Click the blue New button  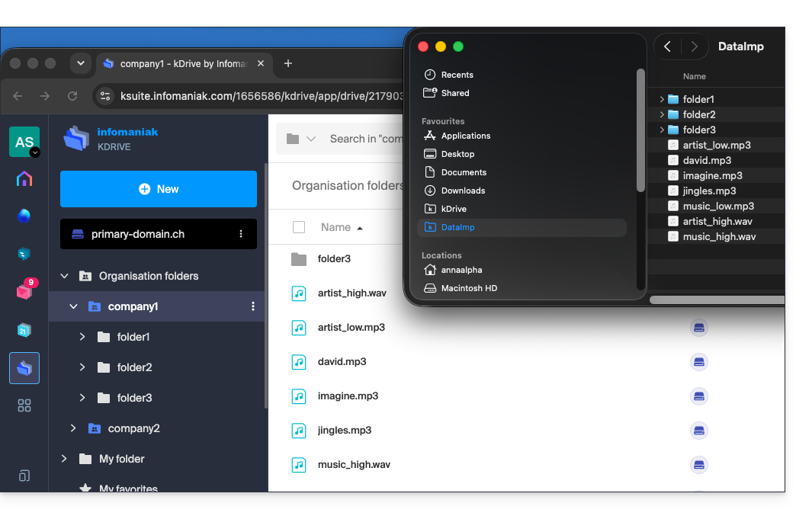pos(159,189)
